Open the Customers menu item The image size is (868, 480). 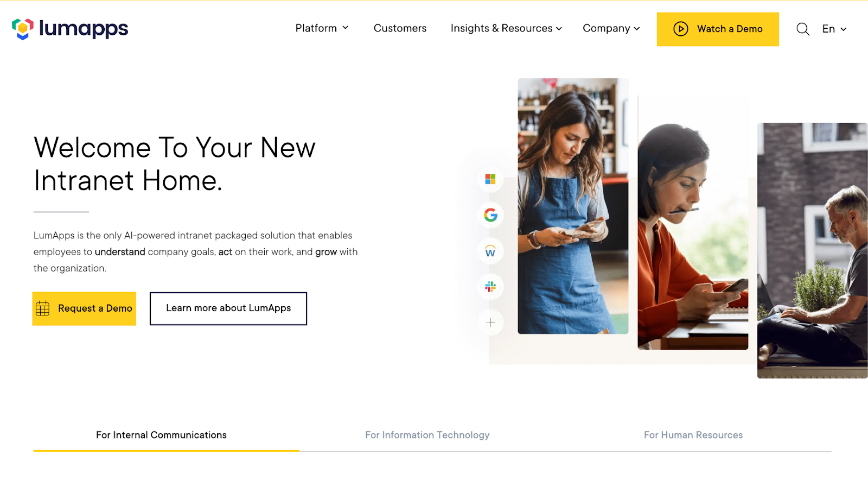(400, 28)
